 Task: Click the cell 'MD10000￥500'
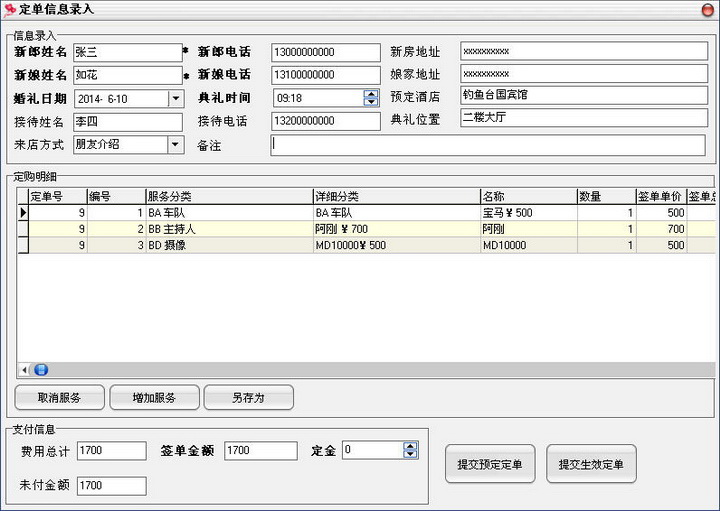[397, 245]
